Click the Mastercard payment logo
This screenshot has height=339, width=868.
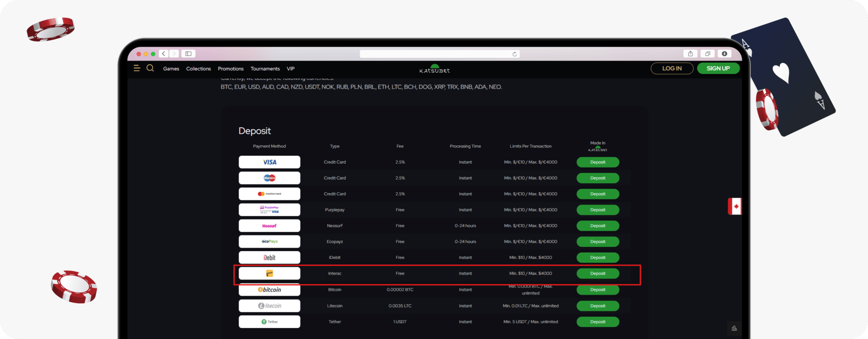(270, 194)
